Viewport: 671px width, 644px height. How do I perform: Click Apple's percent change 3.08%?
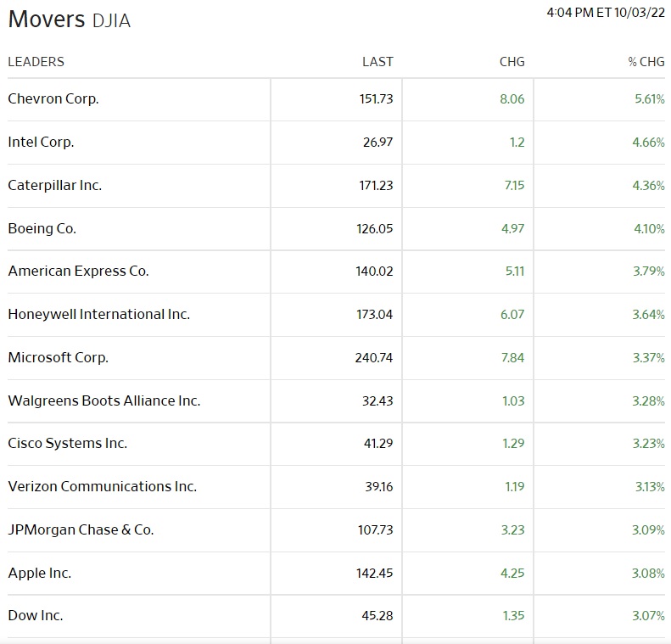click(x=648, y=573)
